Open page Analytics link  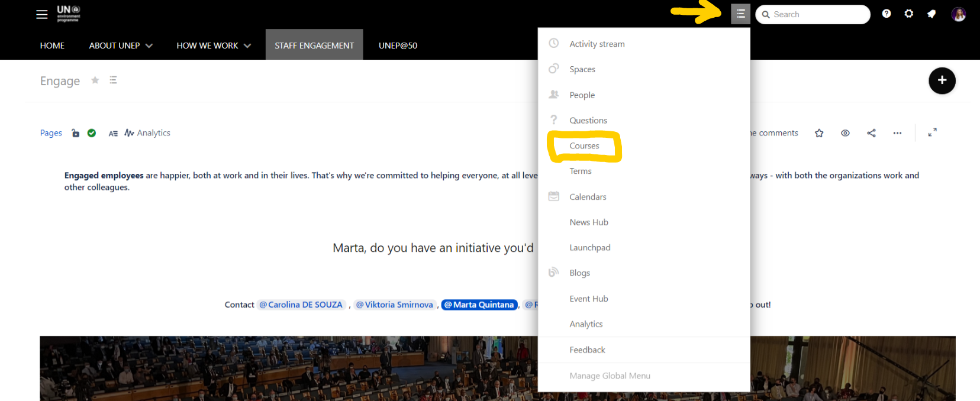[147, 133]
